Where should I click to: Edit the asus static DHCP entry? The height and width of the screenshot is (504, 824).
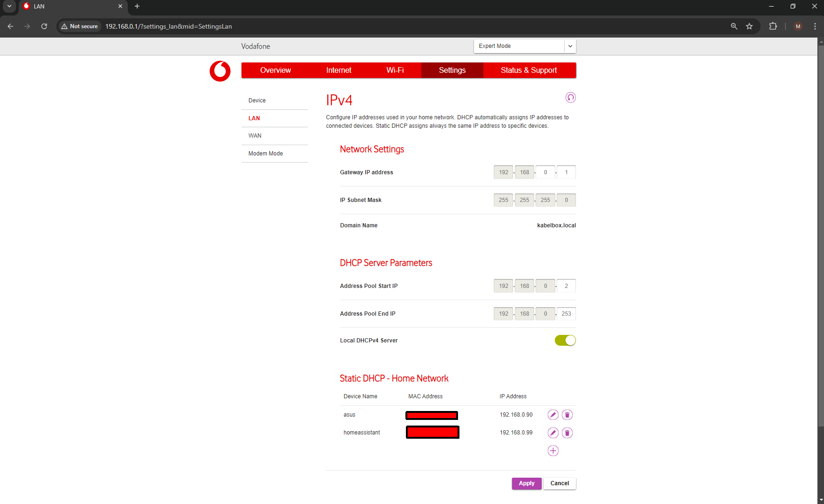coord(553,415)
